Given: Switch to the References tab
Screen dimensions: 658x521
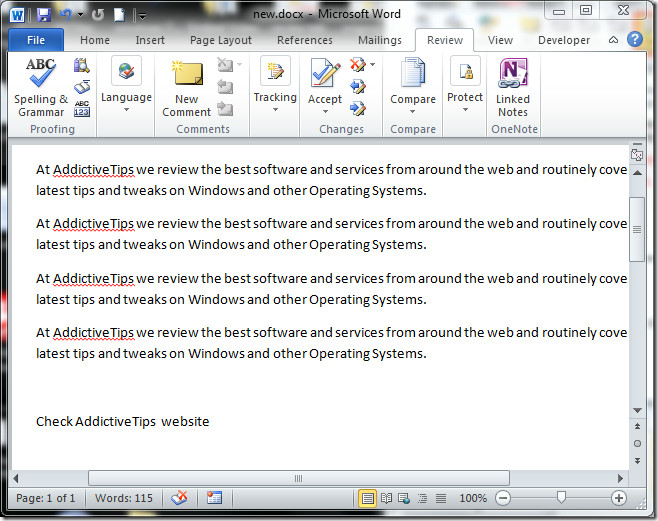Looking at the screenshot, I should pyautogui.click(x=305, y=40).
